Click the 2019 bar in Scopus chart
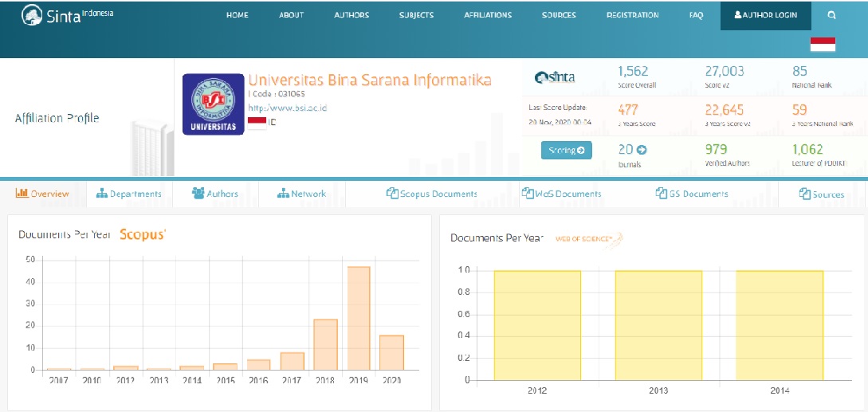The width and height of the screenshot is (868, 412). pos(359,319)
